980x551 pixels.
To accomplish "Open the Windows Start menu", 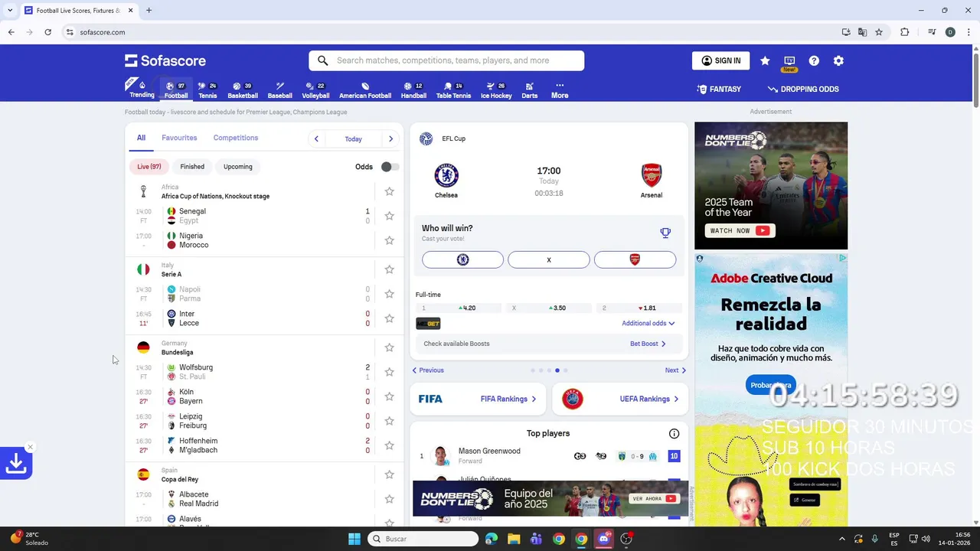I will (354, 539).
